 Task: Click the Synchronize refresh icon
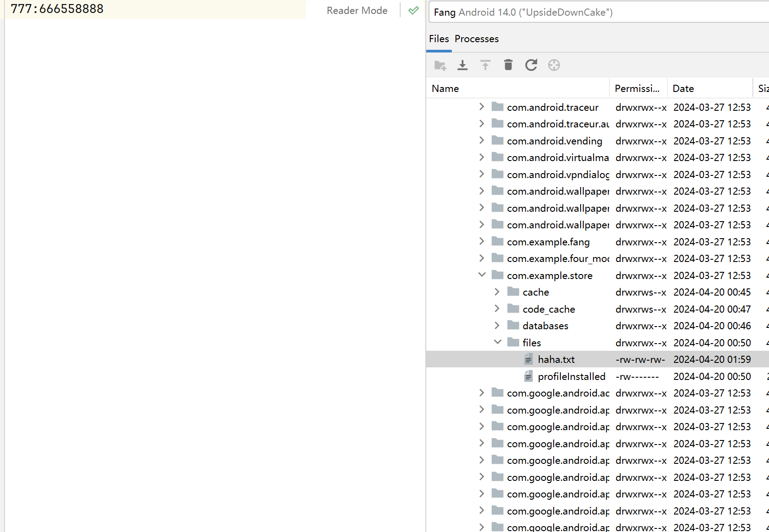click(531, 65)
